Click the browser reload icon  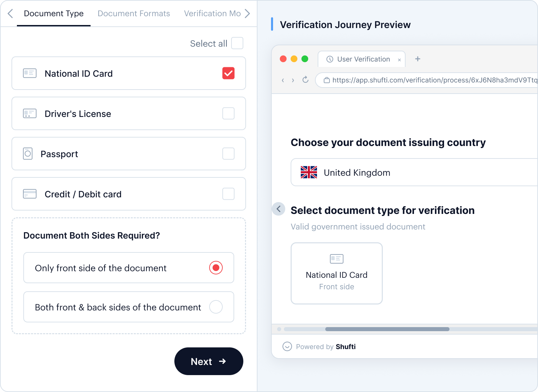[x=305, y=80]
